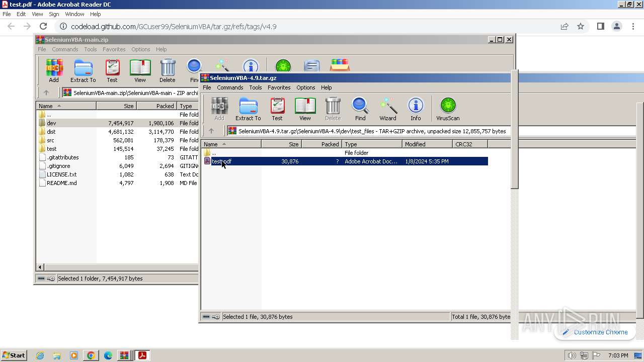Screen dimensions: 644x362
Task: Click Extract To in SeleniumVBA-main.zip window
Action: (83, 71)
